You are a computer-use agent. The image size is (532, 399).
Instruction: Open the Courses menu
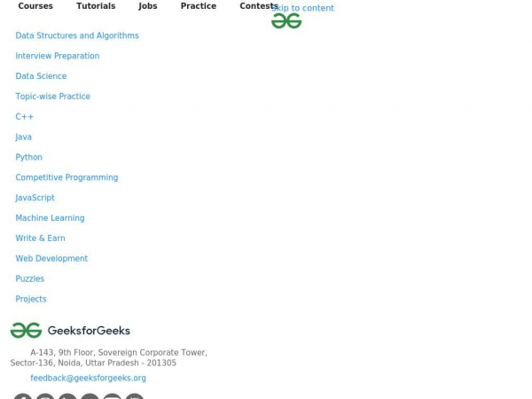(35, 6)
